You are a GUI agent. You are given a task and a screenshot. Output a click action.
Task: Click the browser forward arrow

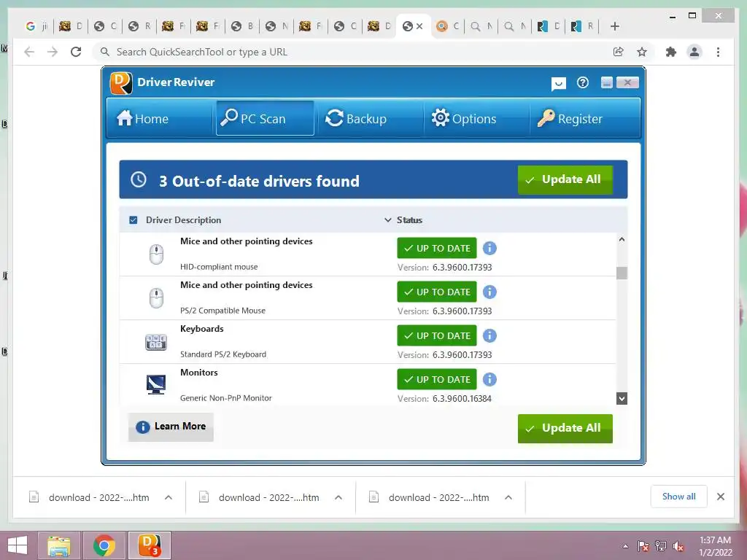pyautogui.click(x=53, y=52)
